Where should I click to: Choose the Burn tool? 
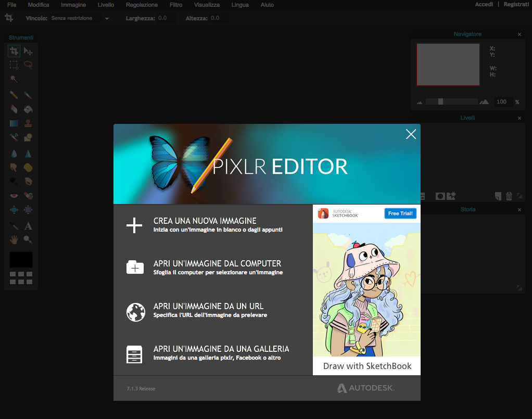coord(28,182)
